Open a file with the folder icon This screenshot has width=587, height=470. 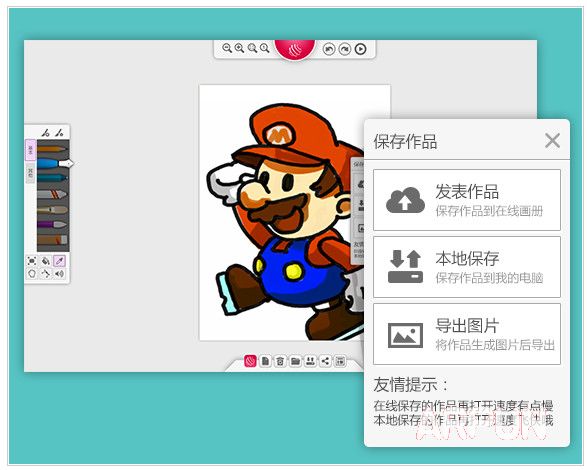[x=295, y=361]
